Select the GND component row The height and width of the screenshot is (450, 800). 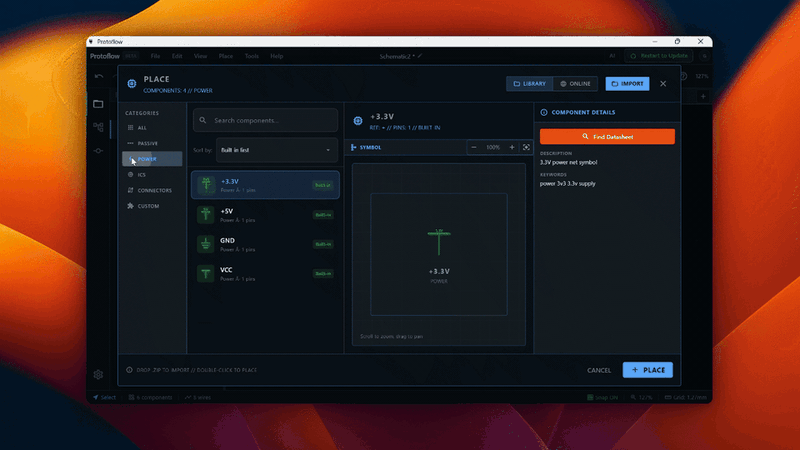[265, 244]
